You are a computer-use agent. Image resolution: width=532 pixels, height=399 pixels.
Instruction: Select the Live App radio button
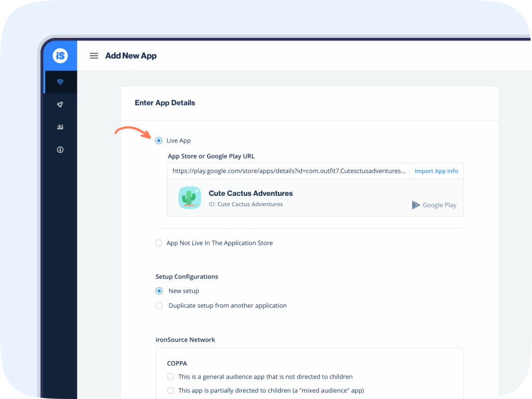coord(158,140)
